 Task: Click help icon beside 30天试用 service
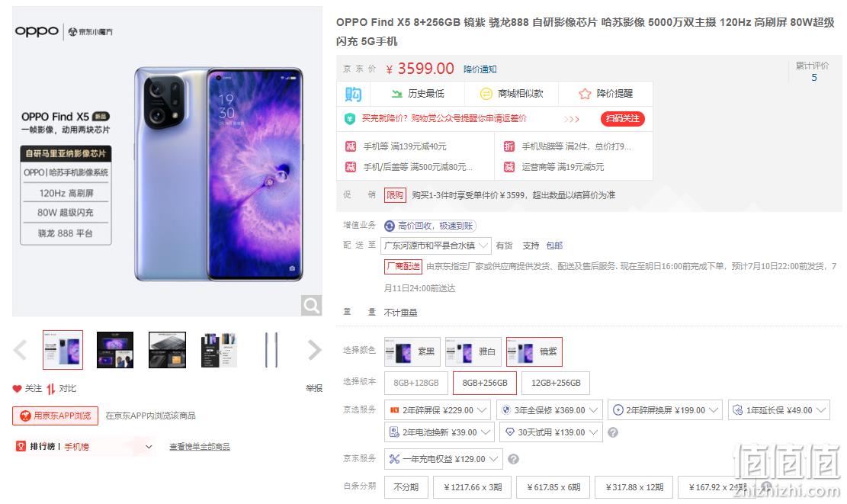[612, 432]
